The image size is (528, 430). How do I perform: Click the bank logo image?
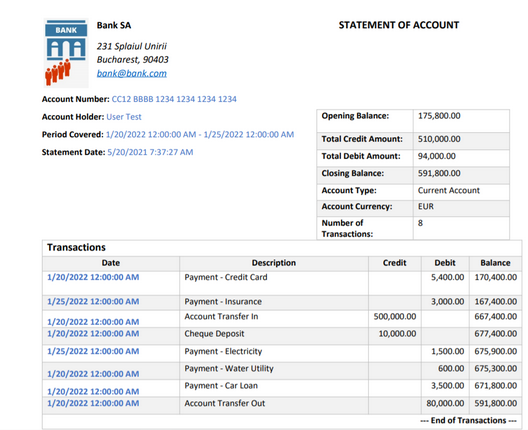(x=66, y=53)
